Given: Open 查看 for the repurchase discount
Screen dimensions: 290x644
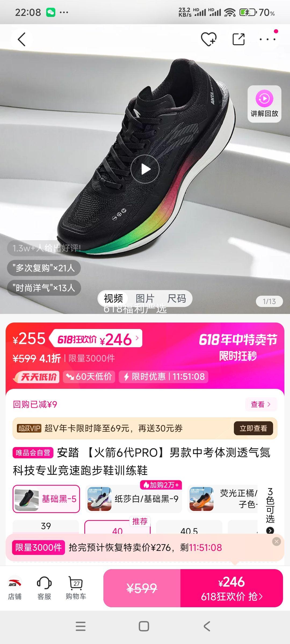Looking at the screenshot, I should [261, 404].
